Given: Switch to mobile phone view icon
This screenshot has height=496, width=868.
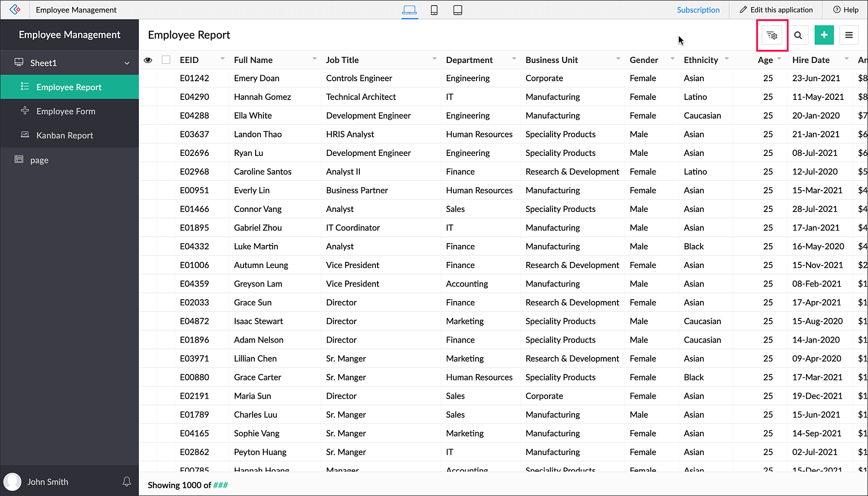Looking at the screenshot, I should click(x=434, y=10).
